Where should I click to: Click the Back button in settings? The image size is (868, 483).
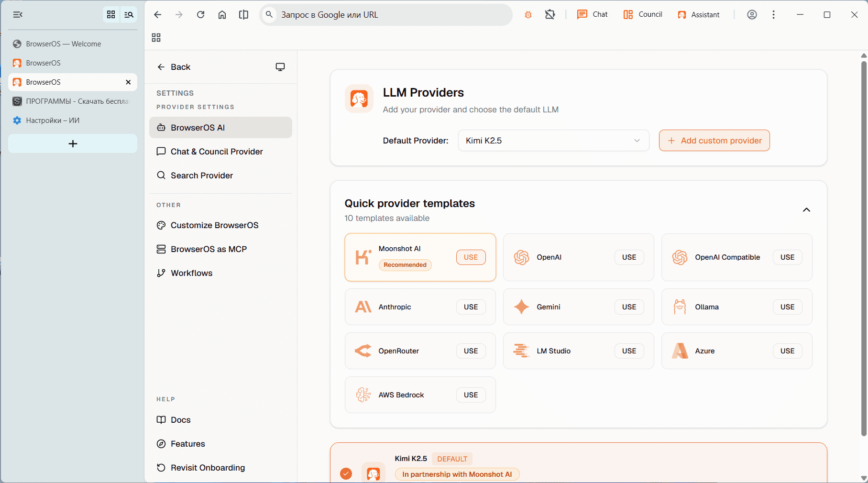174,67
